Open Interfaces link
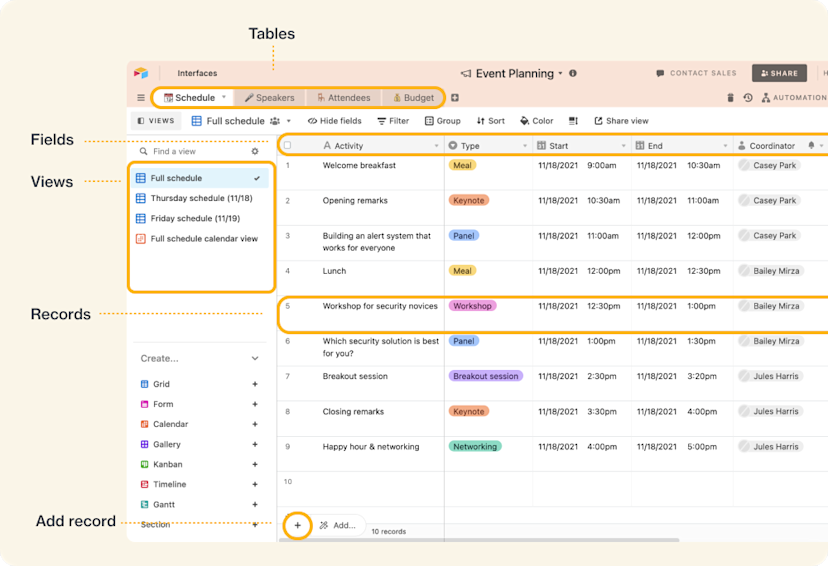This screenshot has width=828, height=566. pyautogui.click(x=197, y=73)
